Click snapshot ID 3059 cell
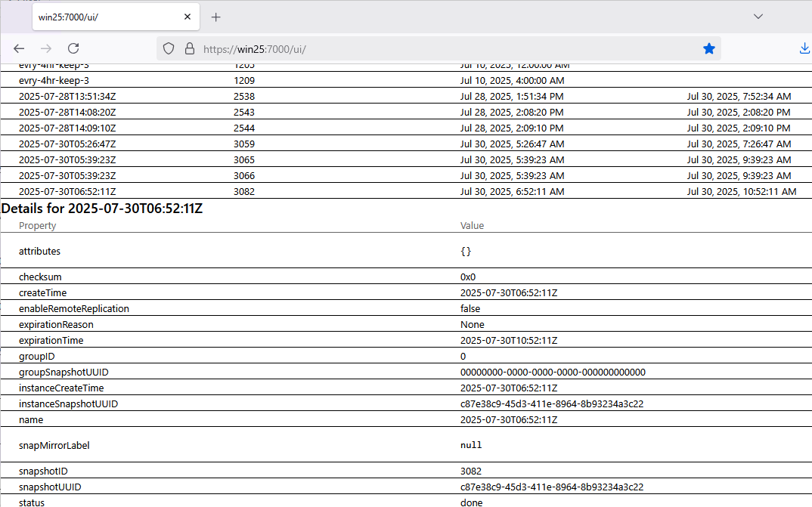Screen dimensions: 812x507 pyautogui.click(x=244, y=144)
